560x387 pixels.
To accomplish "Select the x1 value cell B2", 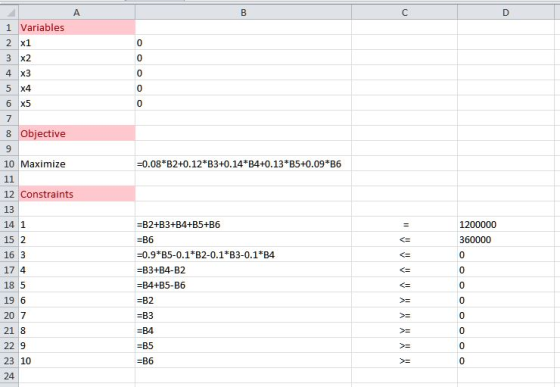I will point(243,43).
